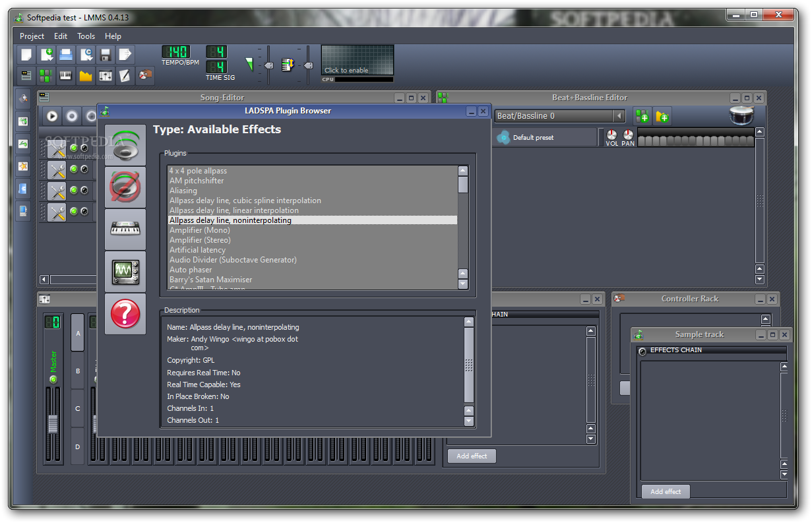This screenshot has height=523, width=812.
Task: Click master pitch slider handle
Action: [x=307, y=65]
